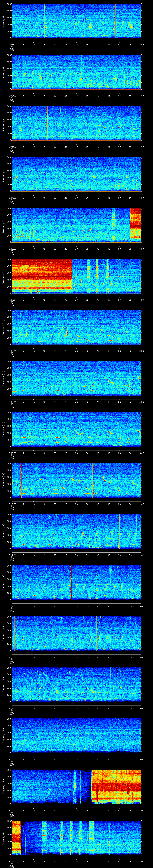Click the red vertical impulse line in the 2:04:00 panel

pos(68,174)
